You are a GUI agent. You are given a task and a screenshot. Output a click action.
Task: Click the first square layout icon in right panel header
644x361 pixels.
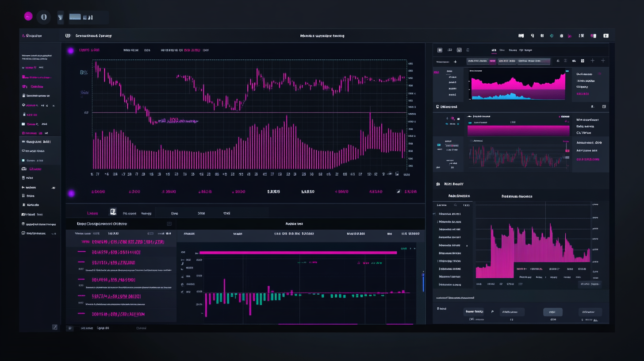(440, 50)
